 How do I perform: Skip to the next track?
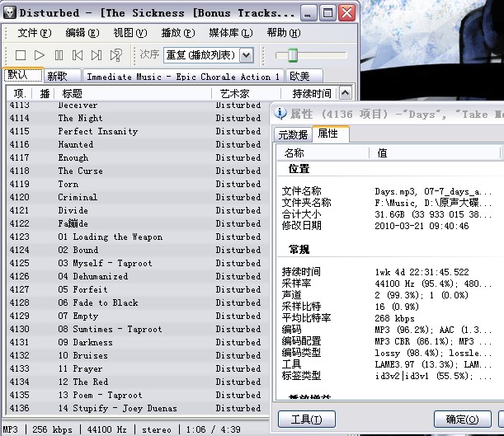(97, 55)
